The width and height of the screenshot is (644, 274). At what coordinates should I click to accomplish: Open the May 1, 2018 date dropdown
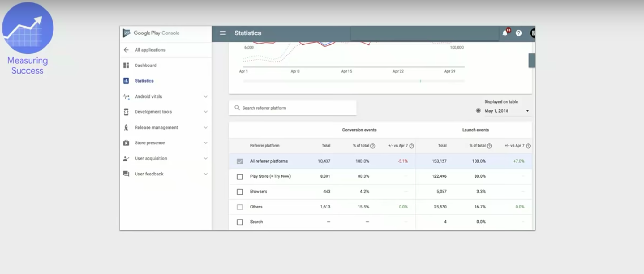coord(527,111)
